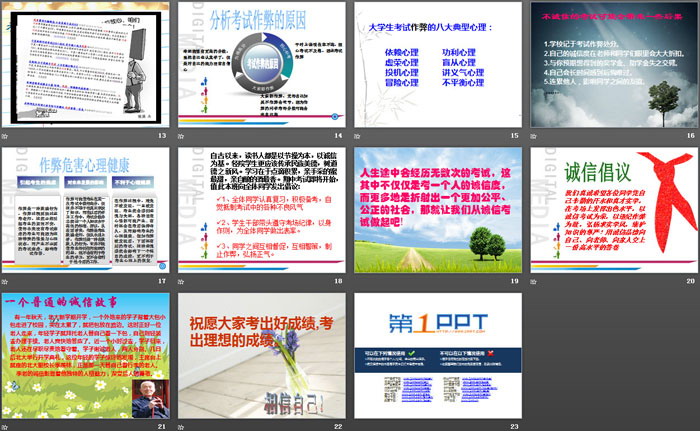Select the 第1PPT logo slide thumbnail
Screen dimensions: 700x431
[x=438, y=356]
